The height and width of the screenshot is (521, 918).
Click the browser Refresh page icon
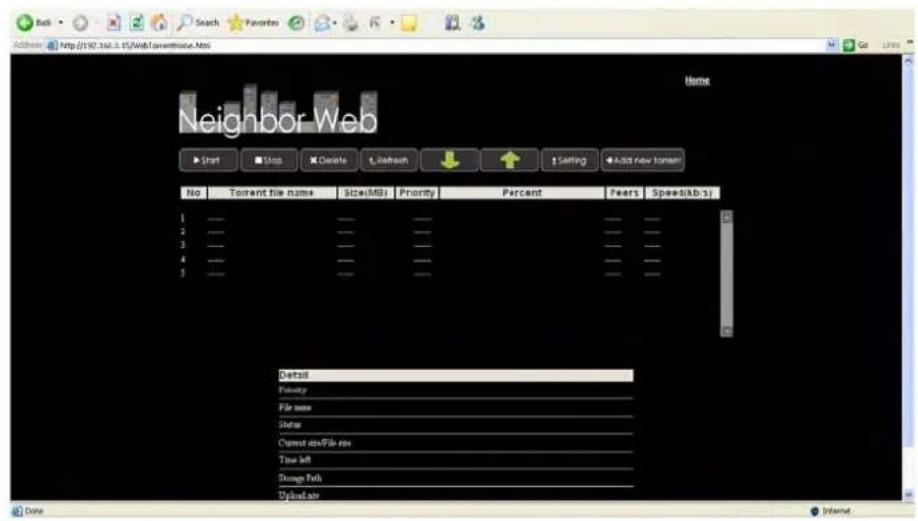[136, 23]
